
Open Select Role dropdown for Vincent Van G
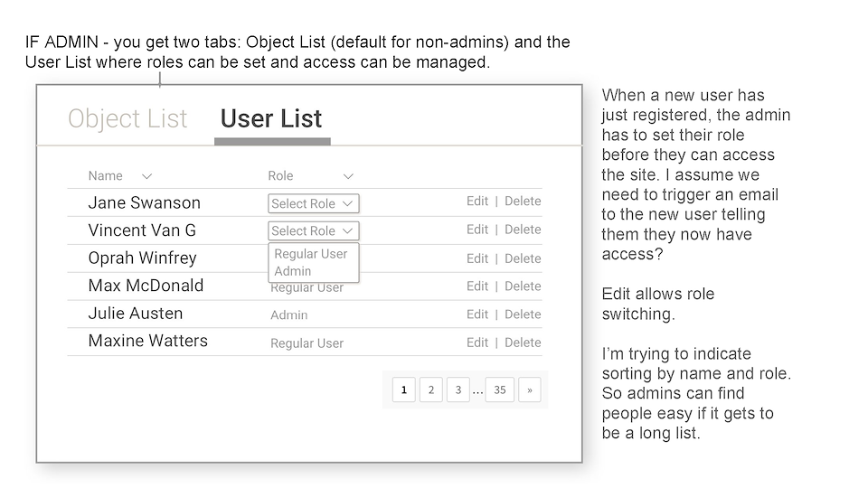313,230
